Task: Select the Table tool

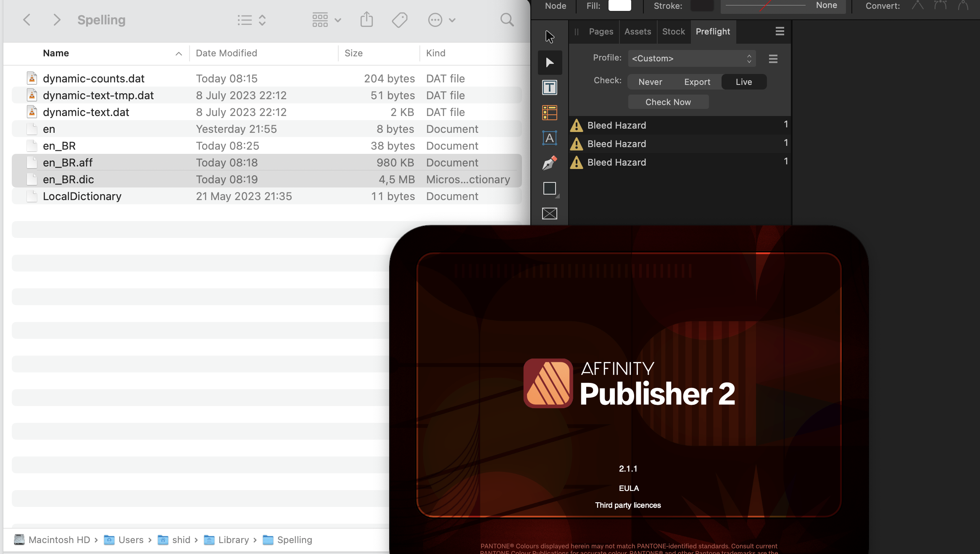Action: (550, 113)
